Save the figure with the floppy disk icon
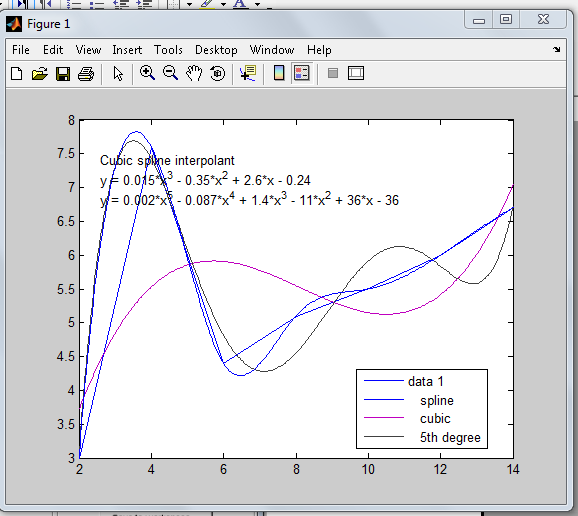This screenshot has height=516, width=578. [x=63, y=73]
